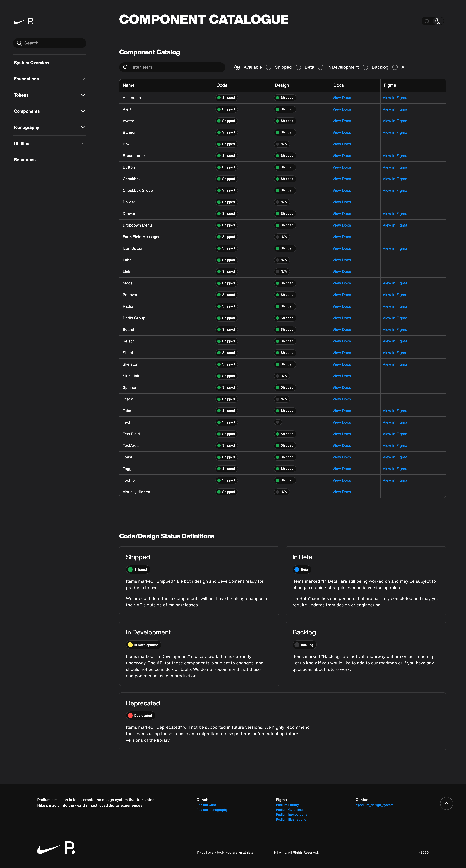This screenshot has width=466, height=868.
Task: Click the magnifier icon in sidebar search
Action: [x=19, y=43]
